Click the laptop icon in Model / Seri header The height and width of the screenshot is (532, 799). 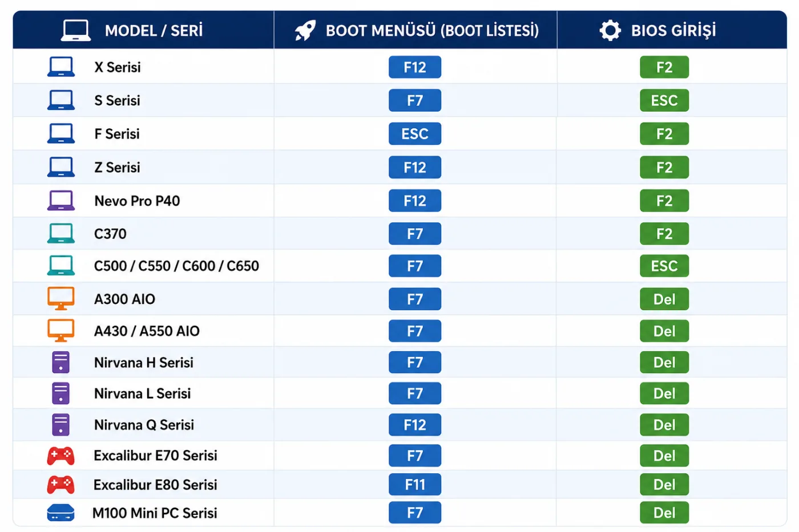(76, 30)
